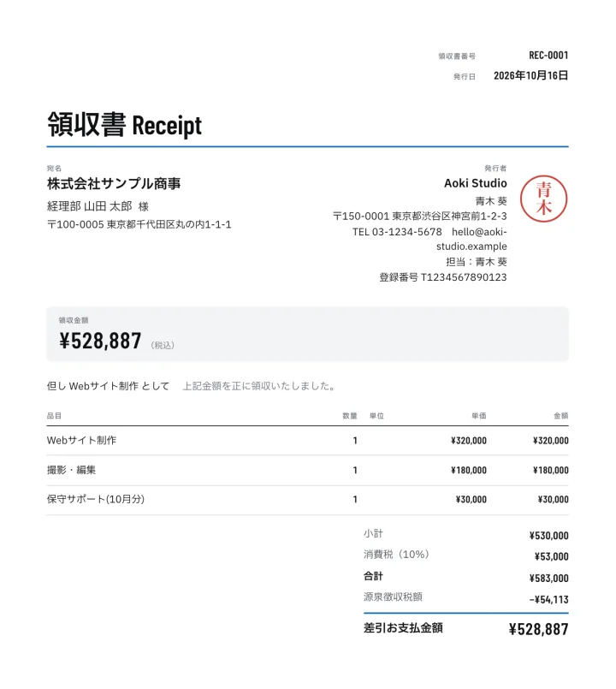Click unit price ¥30,000
Viewport: 616px width, 689px height.
point(471,500)
